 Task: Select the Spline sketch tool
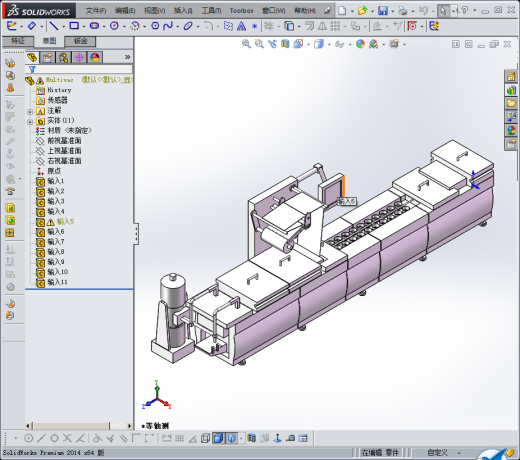pyautogui.click(x=168, y=26)
